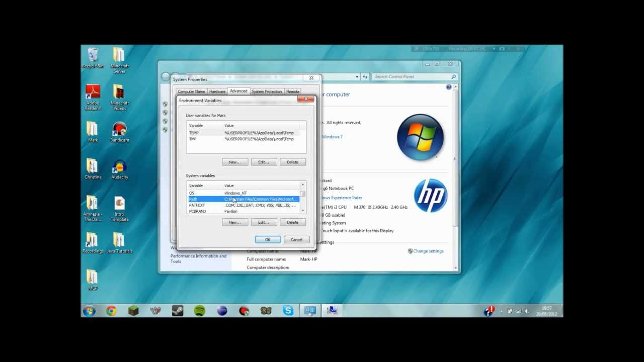Launch Adobe Reader X from desktop

(93, 98)
